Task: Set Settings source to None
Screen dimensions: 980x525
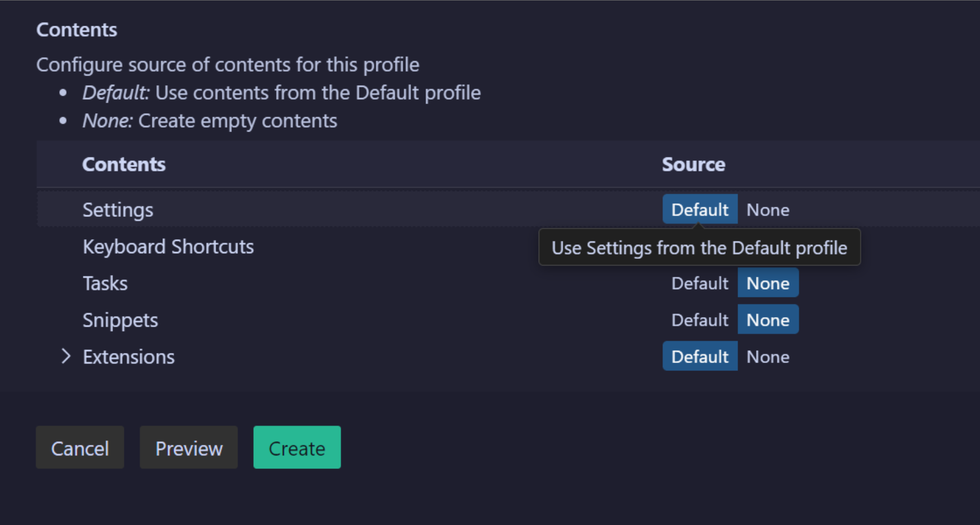Action: (x=768, y=210)
